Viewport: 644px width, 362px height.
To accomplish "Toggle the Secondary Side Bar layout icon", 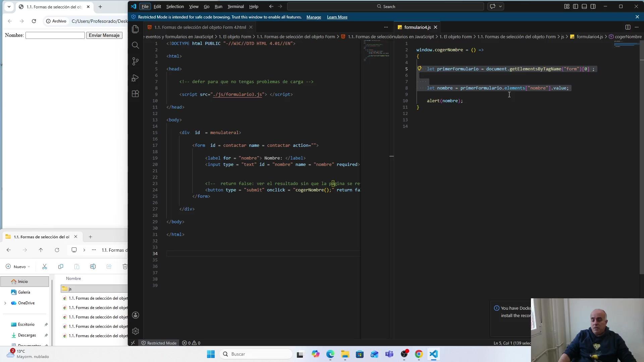I will click(x=593, y=6).
